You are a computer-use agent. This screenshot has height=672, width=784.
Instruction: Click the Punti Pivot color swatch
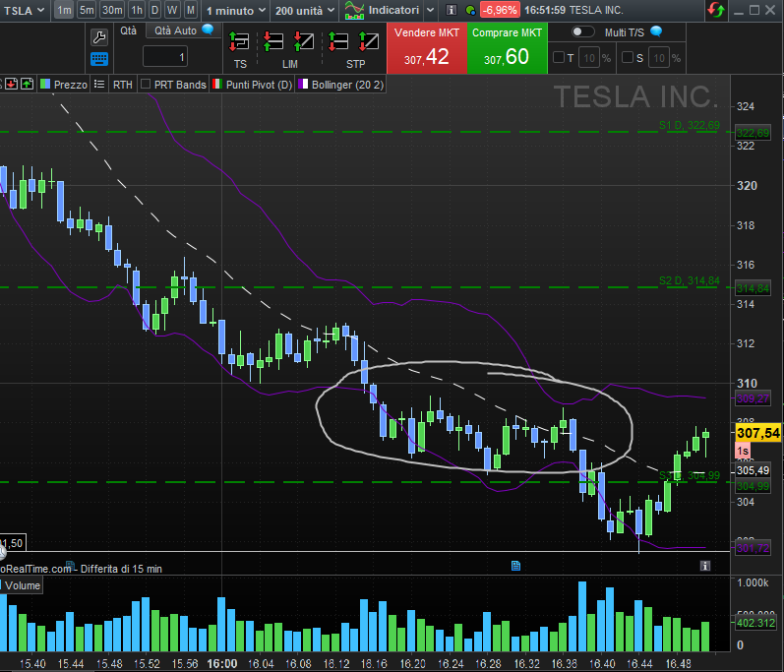217,84
